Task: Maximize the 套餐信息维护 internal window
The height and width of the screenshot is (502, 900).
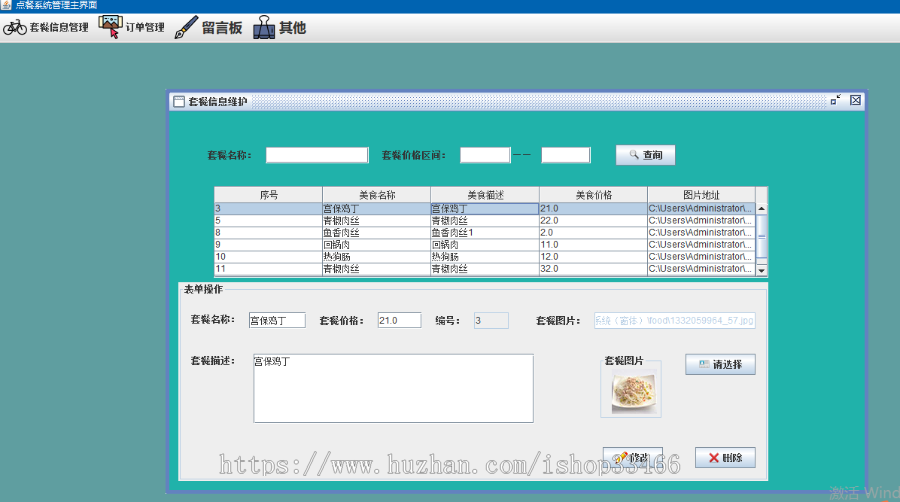Action: [836, 100]
